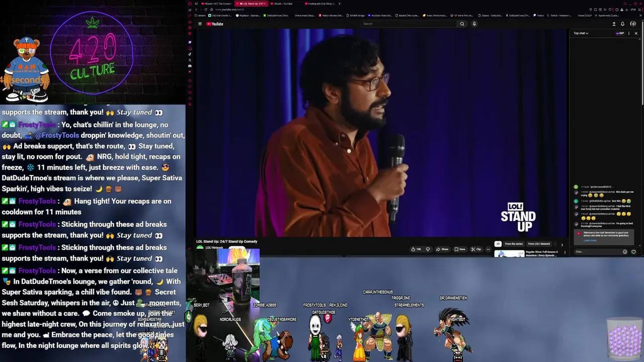644x362 pixels.
Task: Switch to the LOL Stand Up browser tab
Action: pos(251,4)
